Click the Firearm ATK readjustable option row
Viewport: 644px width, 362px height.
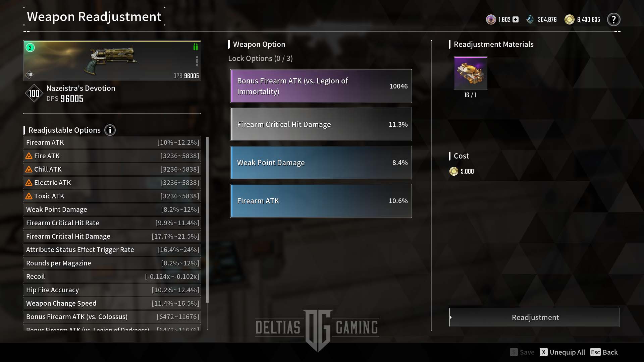[112, 142]
